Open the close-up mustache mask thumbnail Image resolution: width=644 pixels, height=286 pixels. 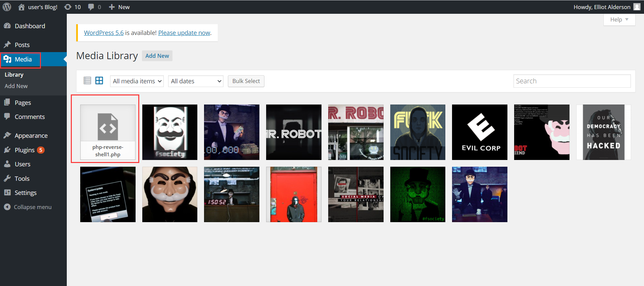pos(170,194)
